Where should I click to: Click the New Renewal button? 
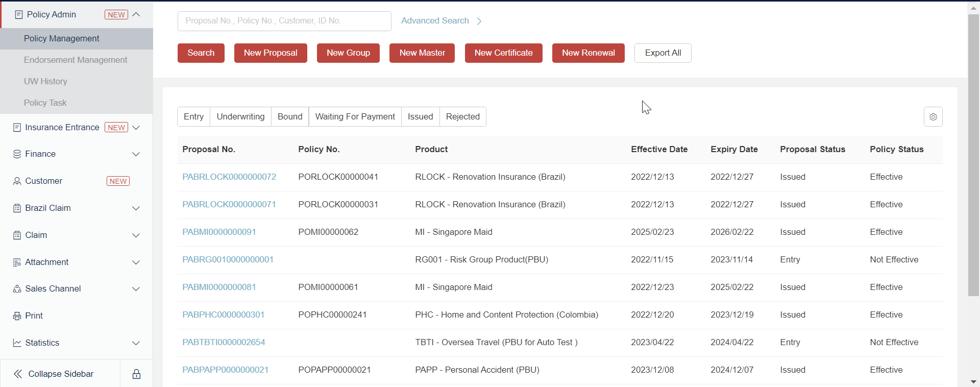point(589,53)
